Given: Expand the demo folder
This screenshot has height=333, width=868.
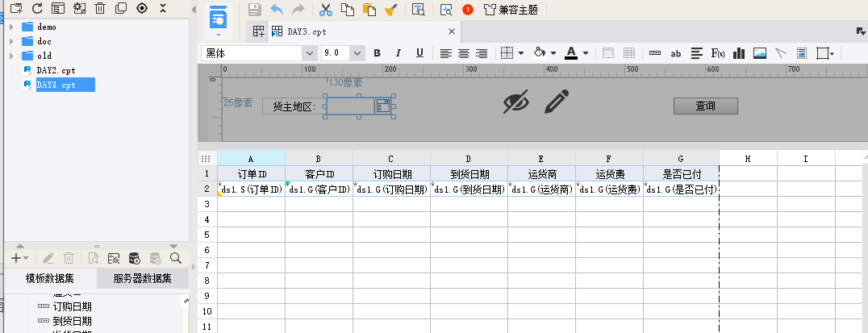Looking at the screenshot, I should 11,27.
